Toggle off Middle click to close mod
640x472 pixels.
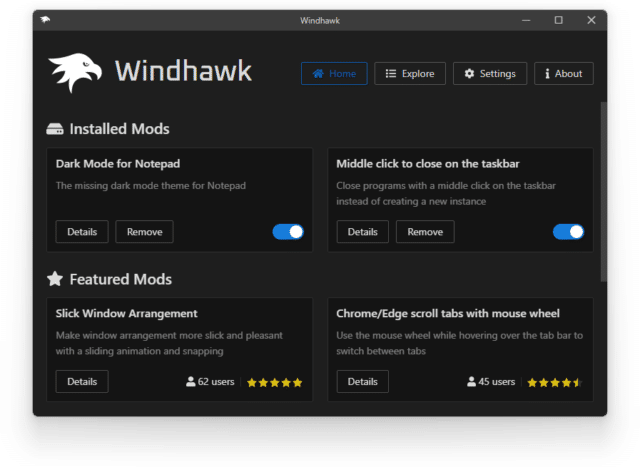569,232
